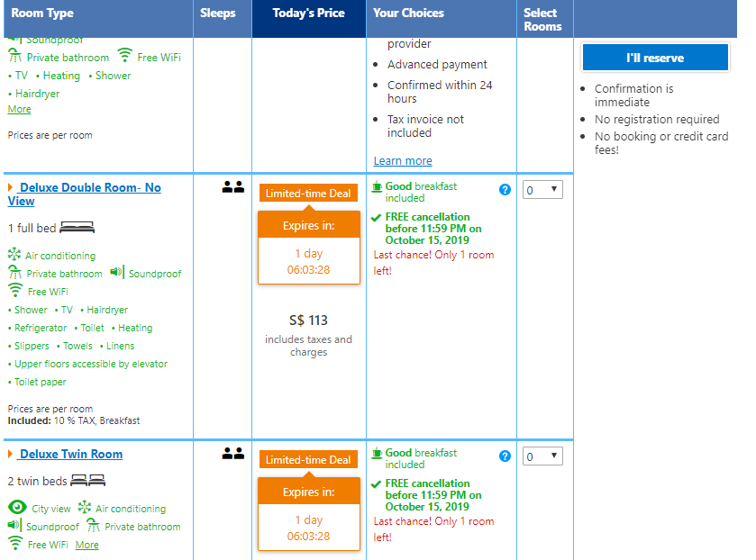Expand Deluxe Twin Room orange arrow
This screenshot has height=560, width=756.
click(11, 455)
